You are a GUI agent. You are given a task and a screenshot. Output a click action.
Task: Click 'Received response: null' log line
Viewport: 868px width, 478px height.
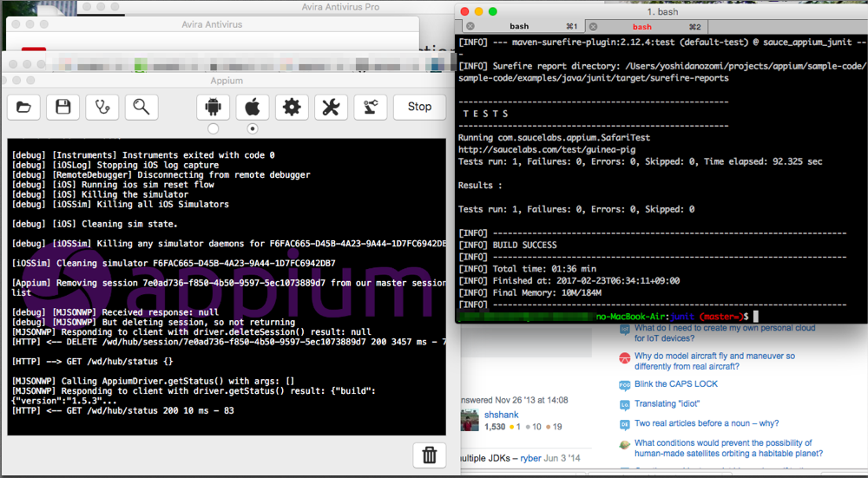point(115,312)
